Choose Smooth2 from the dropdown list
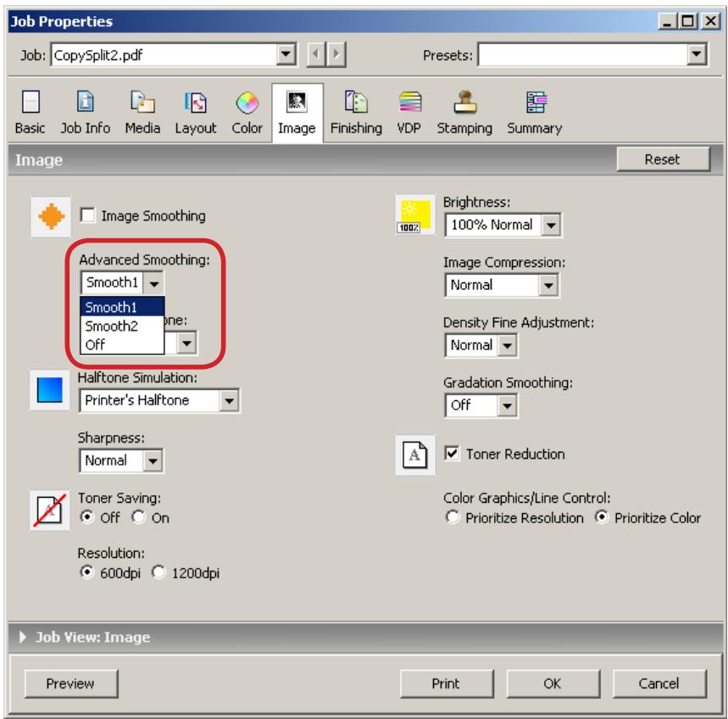The image size is (728, 719). coord(122,326)
